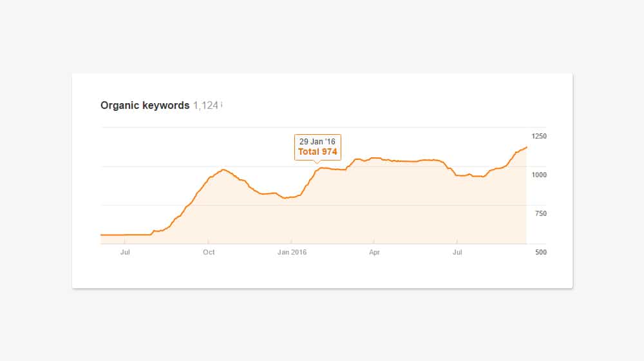Click the "Jan 2016" x-axis label
The width and height of the screenshot is (644, 361).
pos(292,252)
